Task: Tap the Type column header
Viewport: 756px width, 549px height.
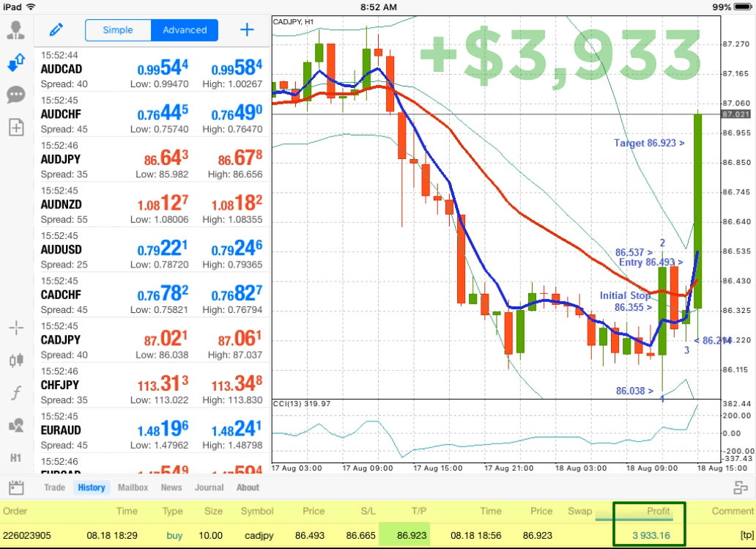Action: tap(173, 511)
